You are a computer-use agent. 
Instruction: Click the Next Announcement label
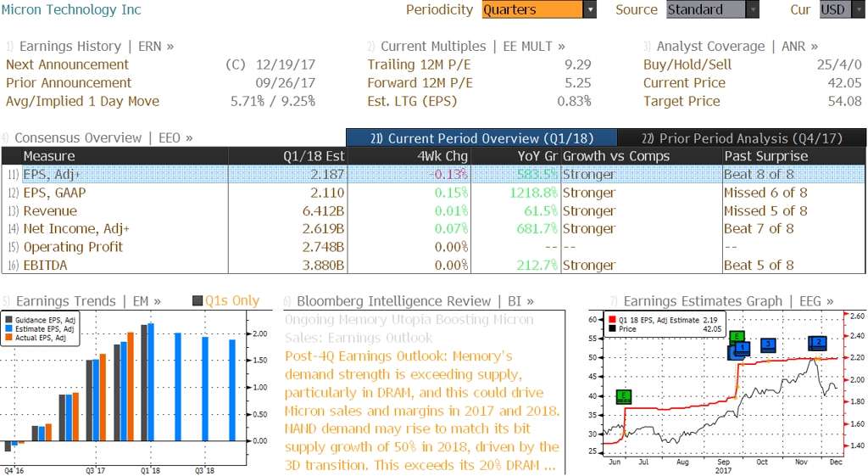[67, 64]
